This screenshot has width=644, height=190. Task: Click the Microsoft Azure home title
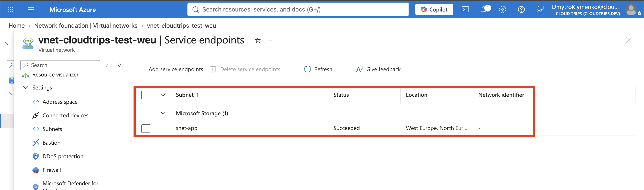point(72,10)
